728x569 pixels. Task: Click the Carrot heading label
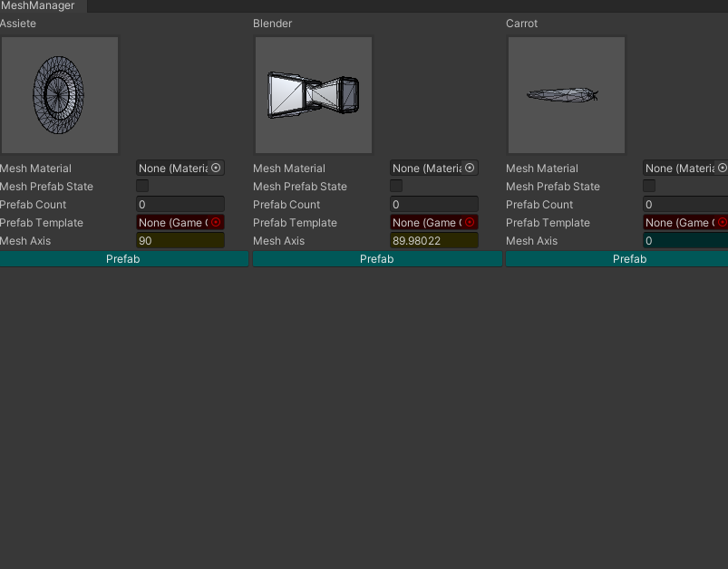pyautogui.click(x=522, y=24)
